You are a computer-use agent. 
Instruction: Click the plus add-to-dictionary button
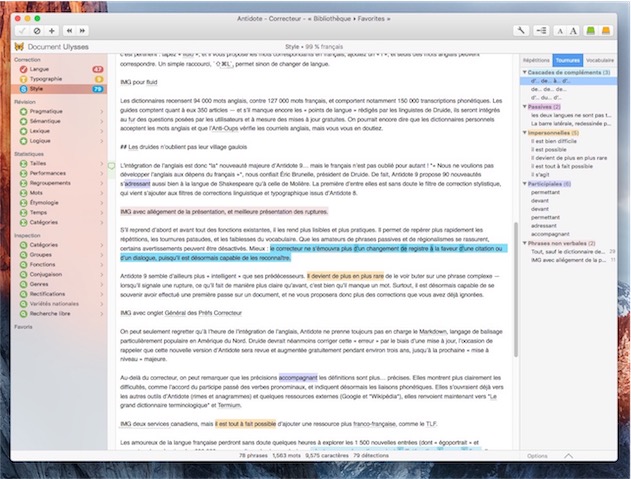pyautogui.click(x=52, y=31)
